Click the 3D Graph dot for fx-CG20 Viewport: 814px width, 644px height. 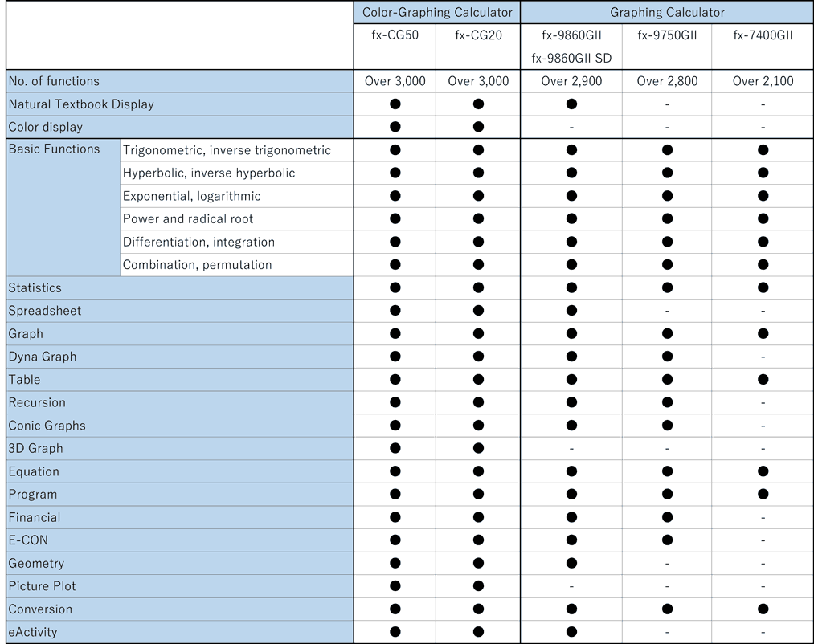coord(478,448)
